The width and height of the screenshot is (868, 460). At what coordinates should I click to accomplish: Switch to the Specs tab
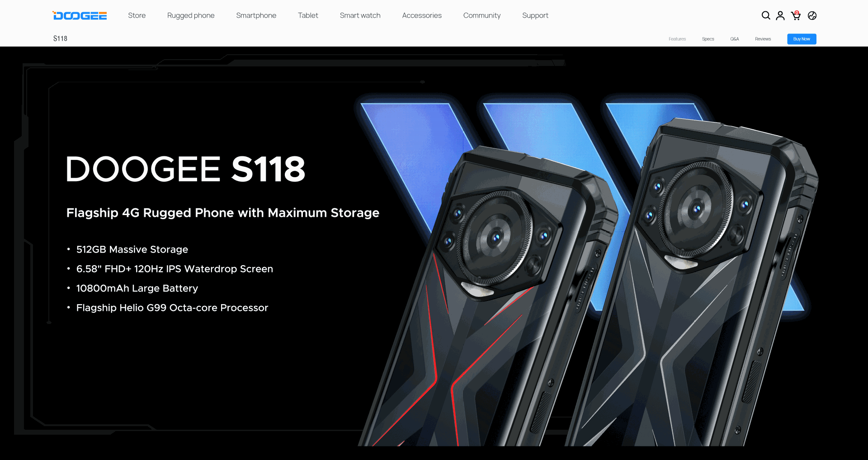[708, 39]
